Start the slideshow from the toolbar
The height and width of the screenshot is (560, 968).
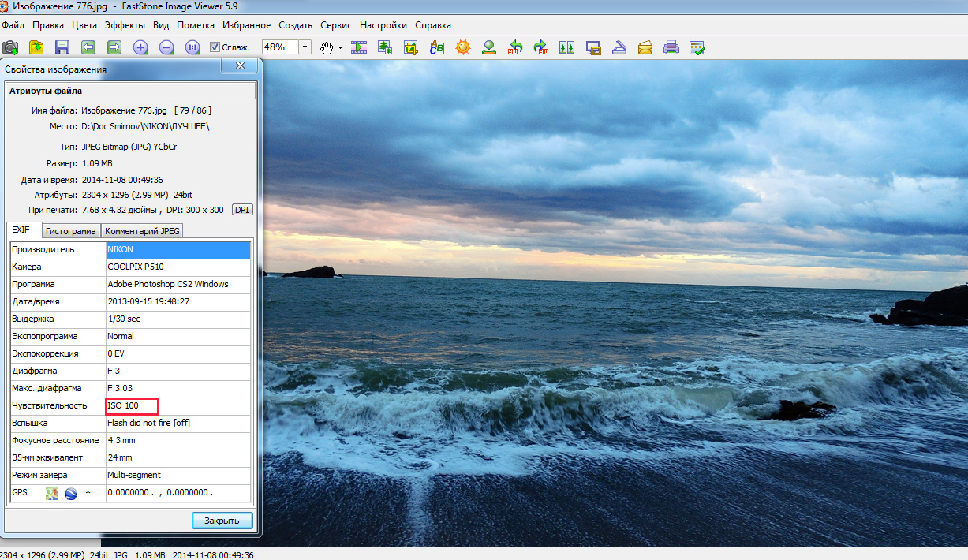pyautogui.click(x=359, y=47)
